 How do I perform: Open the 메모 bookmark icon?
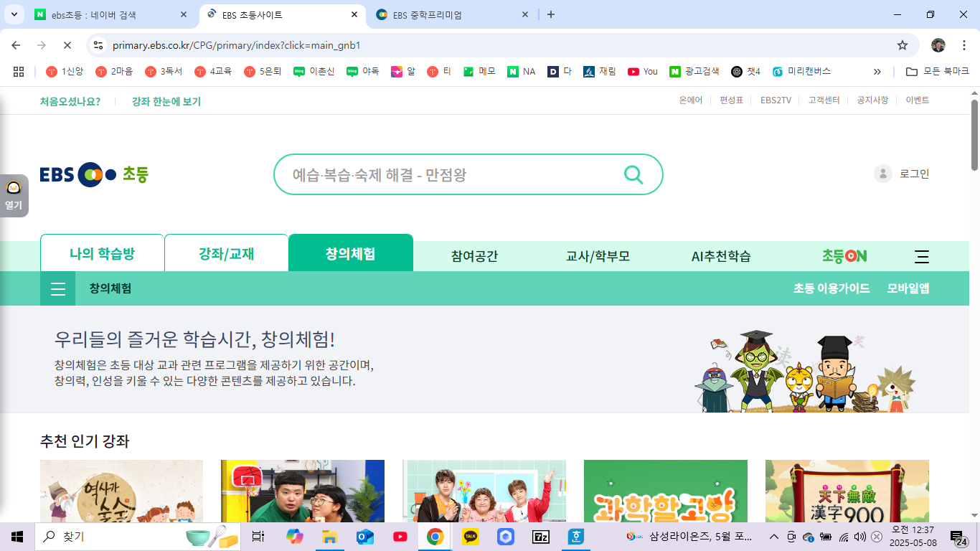[x=469, y=71]
